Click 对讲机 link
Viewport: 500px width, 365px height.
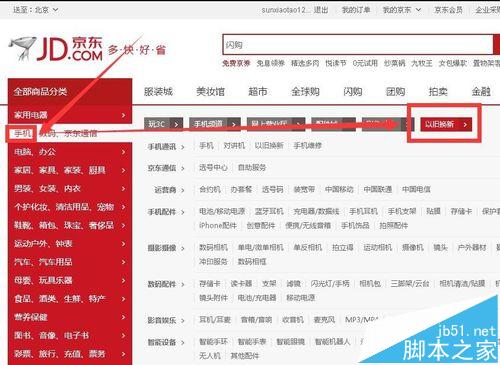click(x=234, y=146)
